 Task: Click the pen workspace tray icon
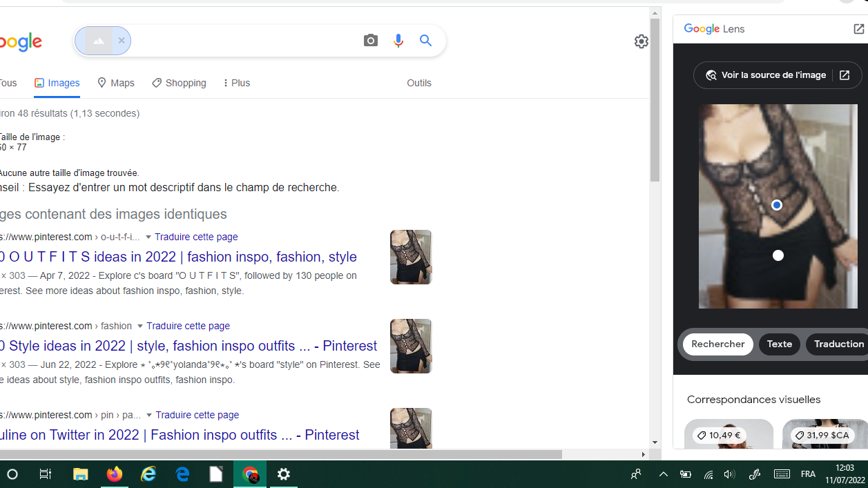pos(755,474)
